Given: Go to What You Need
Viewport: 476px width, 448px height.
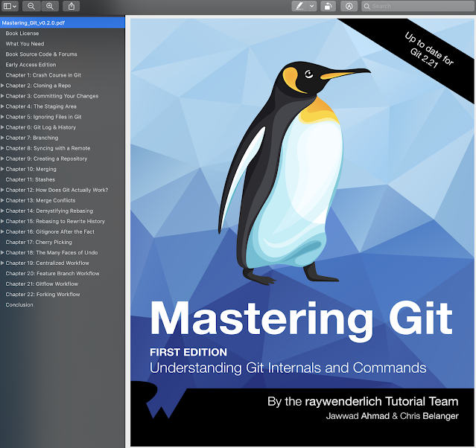Looking at the screenshot, I should (25, 44).
